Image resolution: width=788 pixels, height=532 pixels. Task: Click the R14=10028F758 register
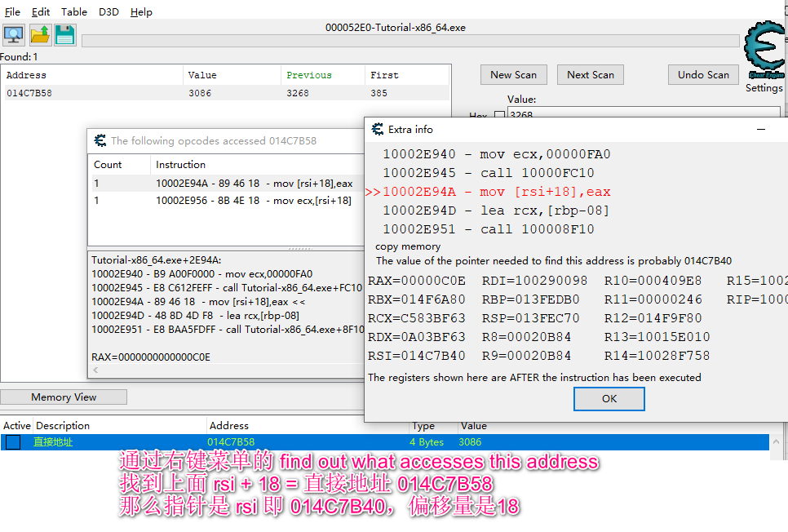tap(657, 356)
